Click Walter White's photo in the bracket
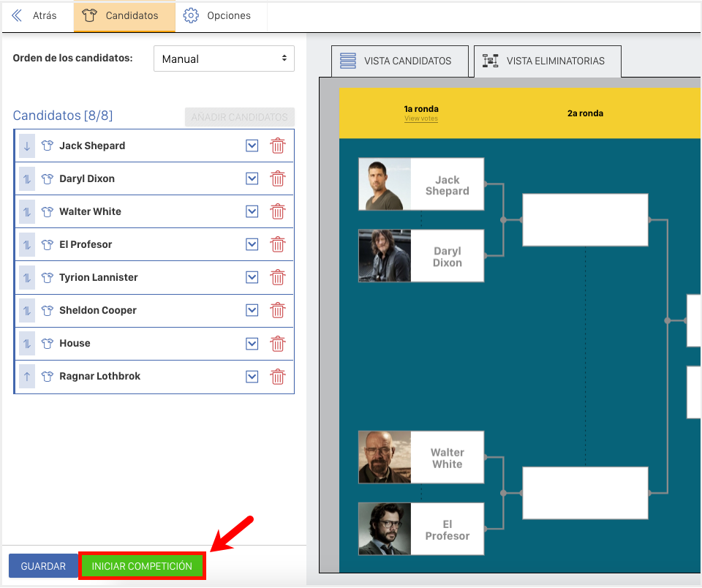This screenshot has width=702, height=588. [x=385, y=457]
